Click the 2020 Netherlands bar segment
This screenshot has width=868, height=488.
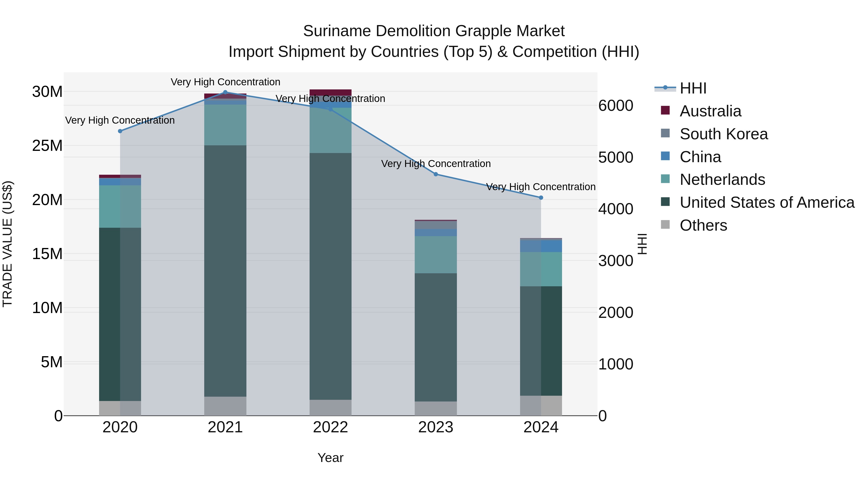tap(120, 207)
